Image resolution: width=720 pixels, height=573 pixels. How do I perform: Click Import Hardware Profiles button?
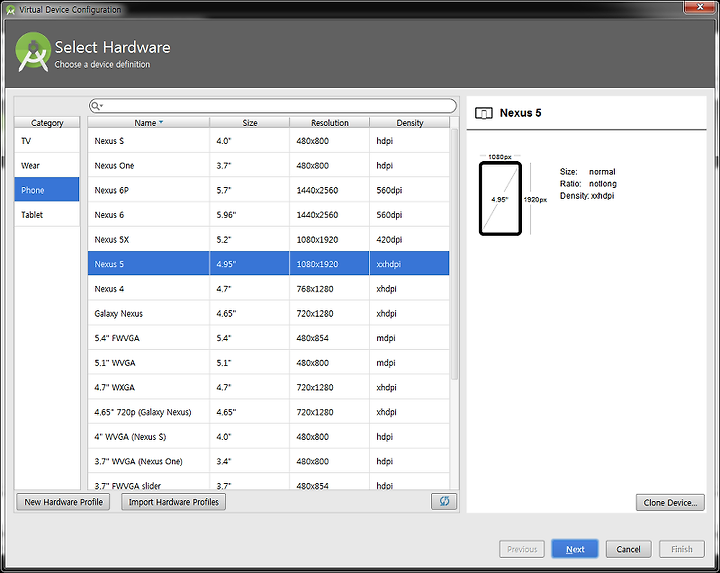pyautogui.click(x=174, y=502)
